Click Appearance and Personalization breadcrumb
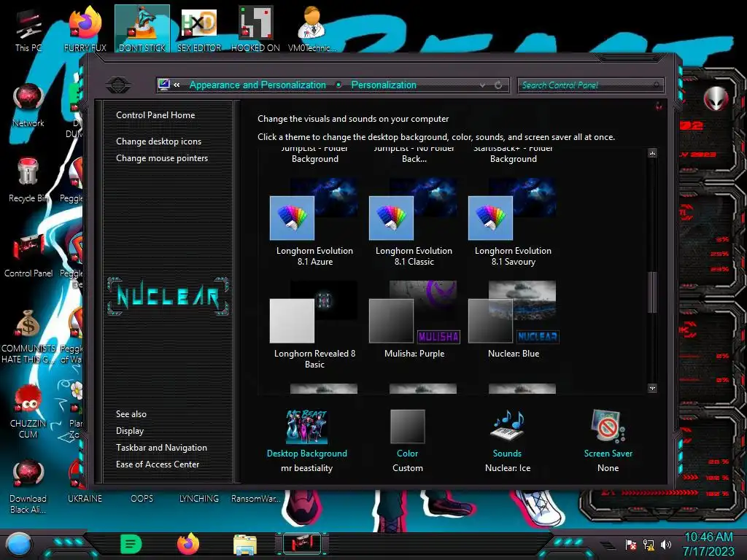This screenshot has height=560, width=747. click(x=258, y=85)
